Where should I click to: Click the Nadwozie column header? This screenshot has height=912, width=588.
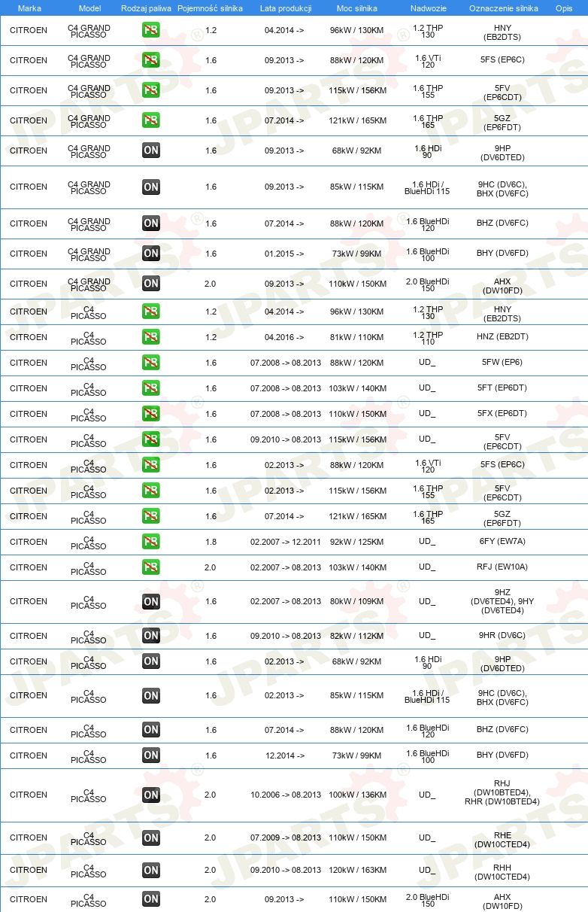point(428,8)
